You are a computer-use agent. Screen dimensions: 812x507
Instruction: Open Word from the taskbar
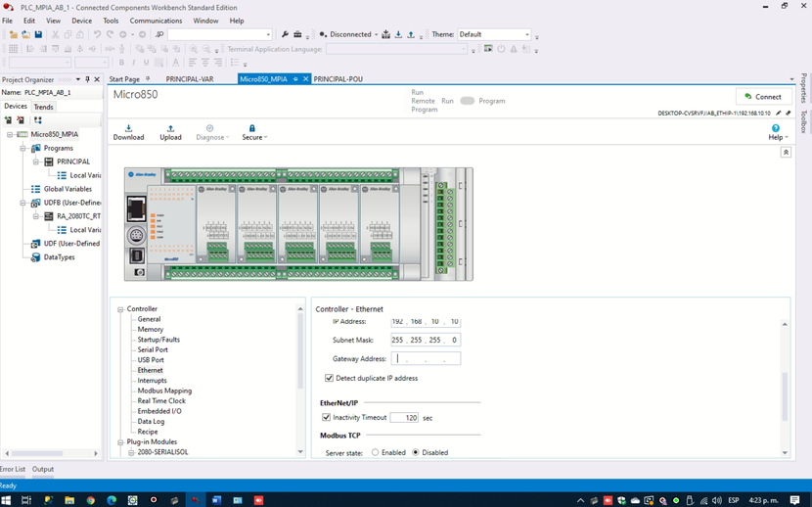[x=216, y=500]
